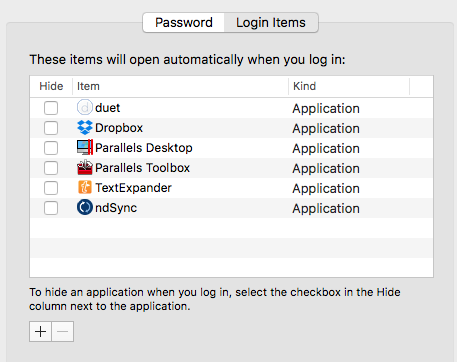Image resolution: width=457 pixels, height=362 pixels.
Task: Toggle the Hide checkbox for TextExpander
Action: [51, 188]
